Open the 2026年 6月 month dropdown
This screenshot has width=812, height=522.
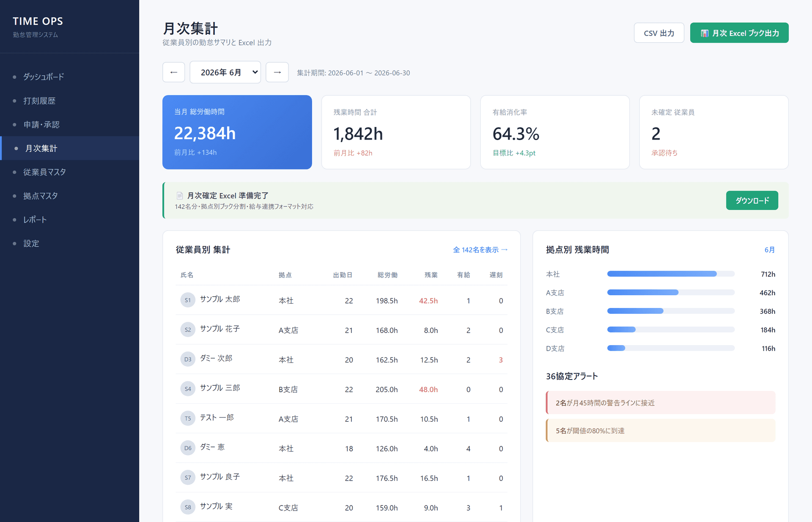click(x=225, y=72)
